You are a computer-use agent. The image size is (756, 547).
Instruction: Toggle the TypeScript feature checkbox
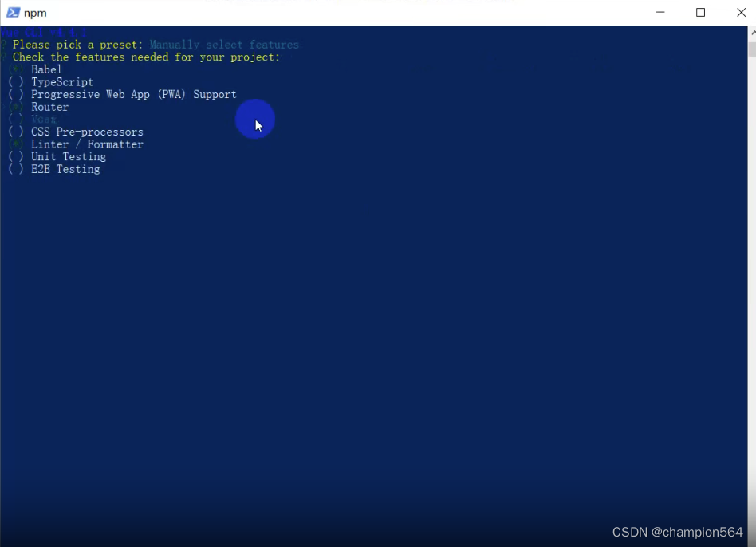pyautogui.click(x=16, y=82)
